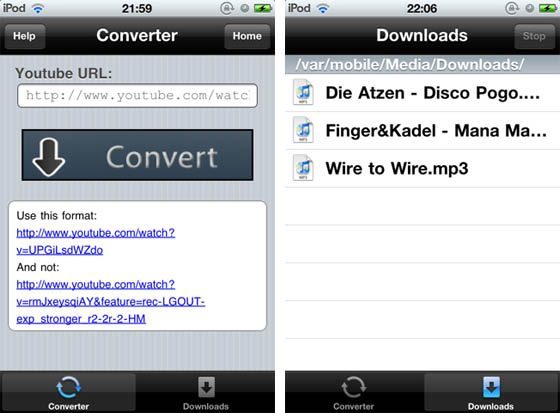The width and height of the screenshot is (560, 413).
Task: Open the UPGiLsdWZdo example YouTube link
Action: point(96,242)
